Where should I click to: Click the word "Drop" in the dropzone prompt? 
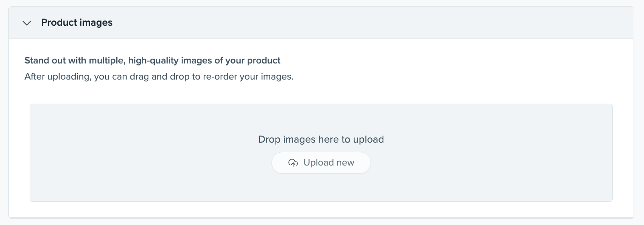[269, 139]
